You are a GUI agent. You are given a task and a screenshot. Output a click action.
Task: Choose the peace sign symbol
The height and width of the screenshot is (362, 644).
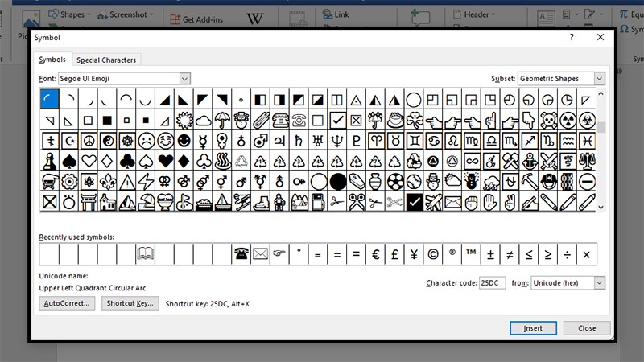click(x=89, y=141)
